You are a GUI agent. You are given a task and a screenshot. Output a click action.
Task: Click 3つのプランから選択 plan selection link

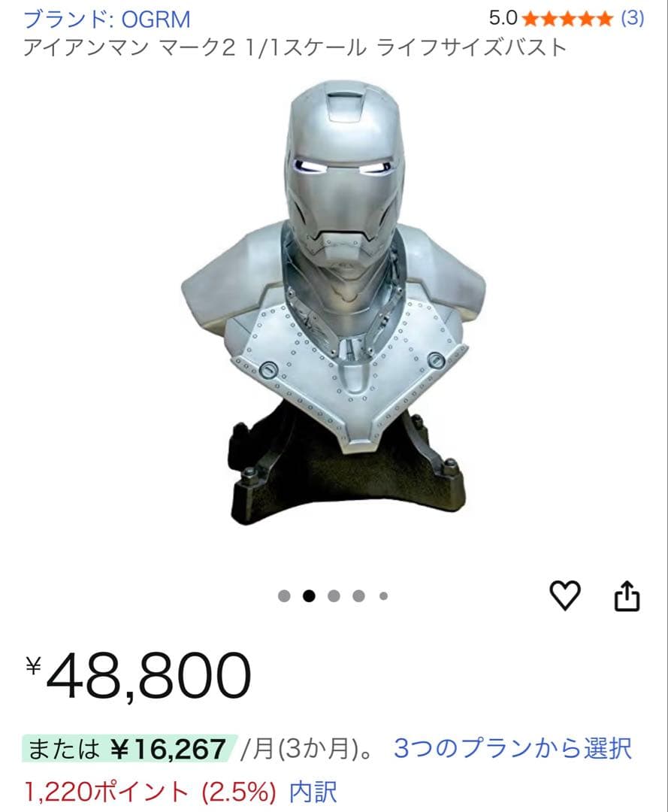click(512, 749)
